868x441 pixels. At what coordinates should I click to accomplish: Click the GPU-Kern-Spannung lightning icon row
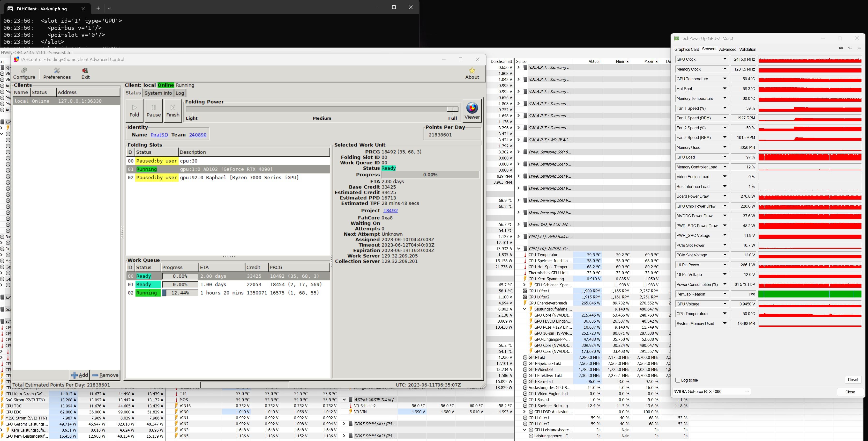pos(525,279)
